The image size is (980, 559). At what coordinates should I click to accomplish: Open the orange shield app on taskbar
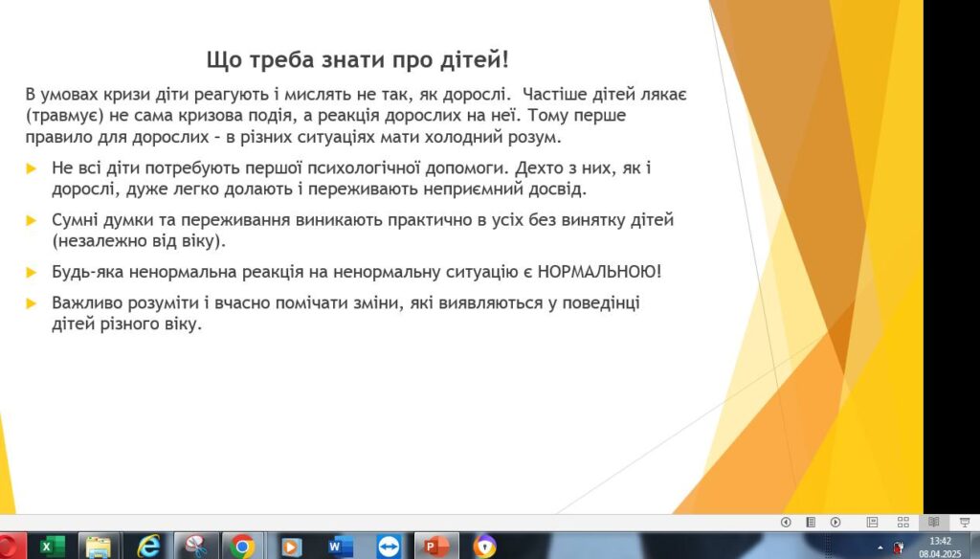coord(484,547)
